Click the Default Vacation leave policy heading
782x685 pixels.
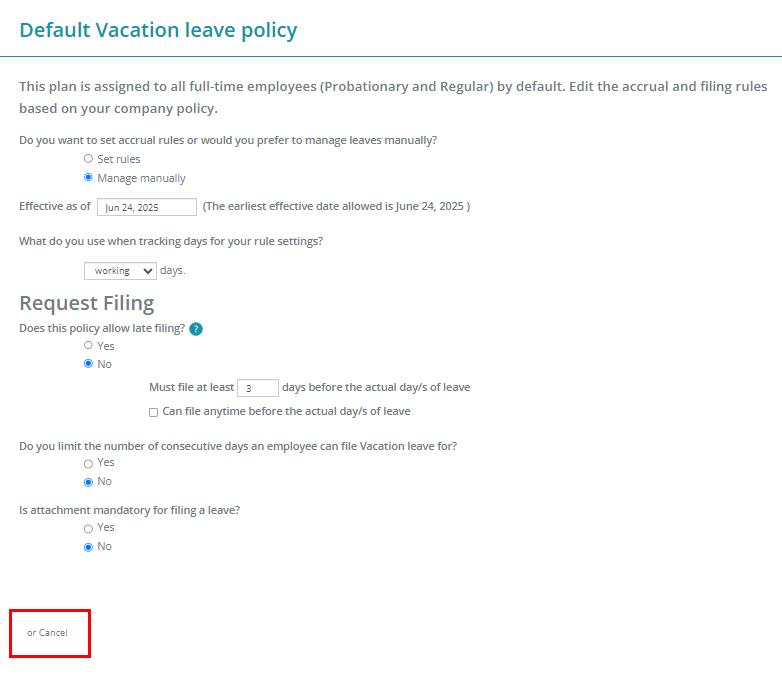click(x=158, y=30)
